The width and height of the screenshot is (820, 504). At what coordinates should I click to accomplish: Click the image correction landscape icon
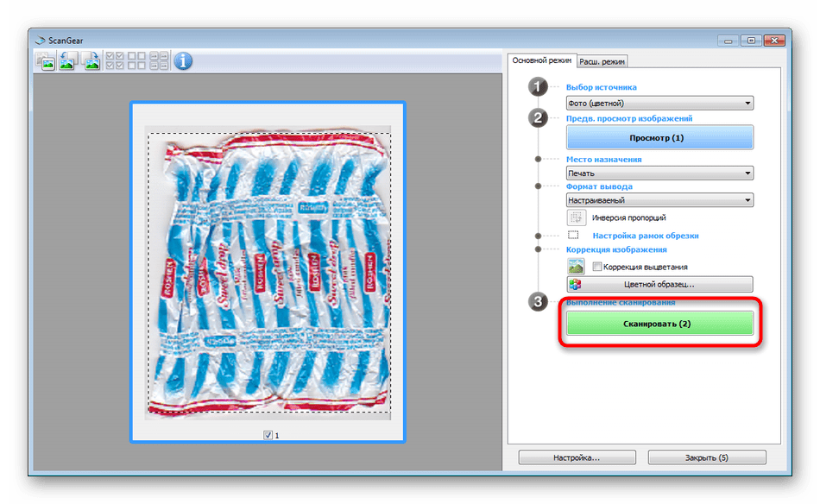pos(576,267)
